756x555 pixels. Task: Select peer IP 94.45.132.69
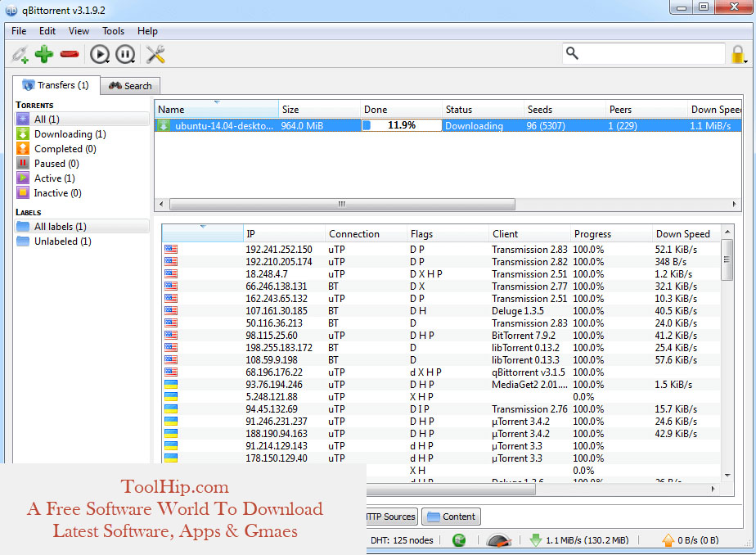(x=272, y=409)
